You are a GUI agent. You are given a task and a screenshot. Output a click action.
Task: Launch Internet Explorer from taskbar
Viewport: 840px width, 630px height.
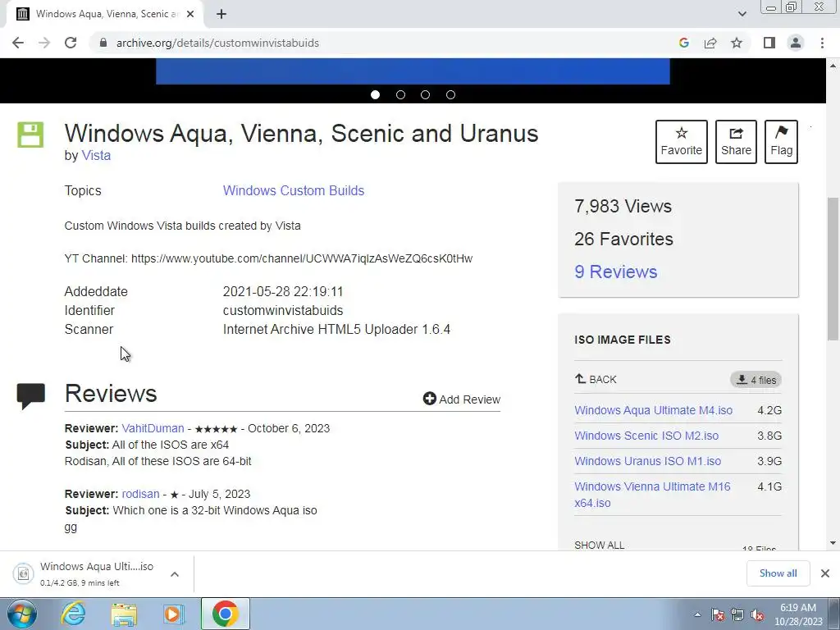click(x=73, y=614)
